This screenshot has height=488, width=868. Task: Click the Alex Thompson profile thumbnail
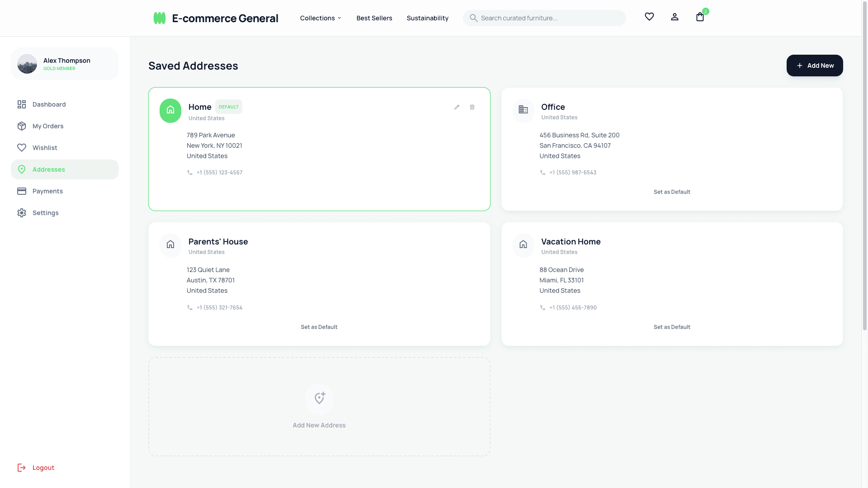coord(27,63)
